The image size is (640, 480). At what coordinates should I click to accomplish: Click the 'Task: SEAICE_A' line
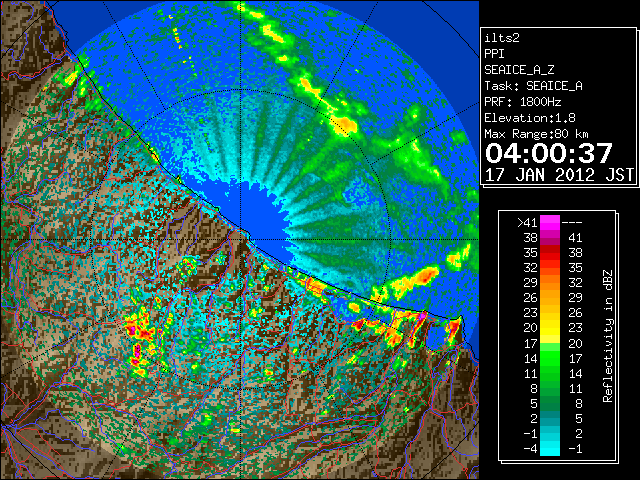click(533, 86)
